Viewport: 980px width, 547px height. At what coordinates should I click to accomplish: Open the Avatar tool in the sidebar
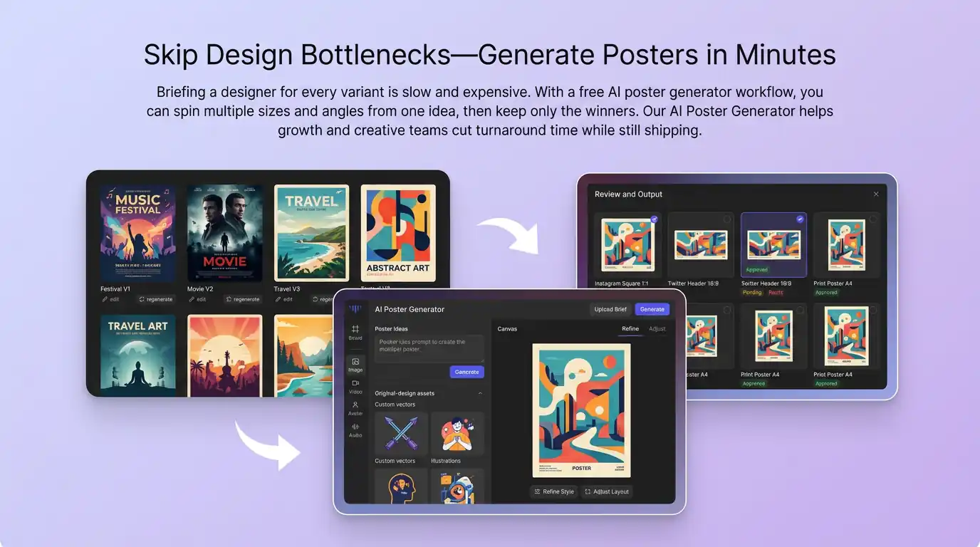tap(355, 408)
